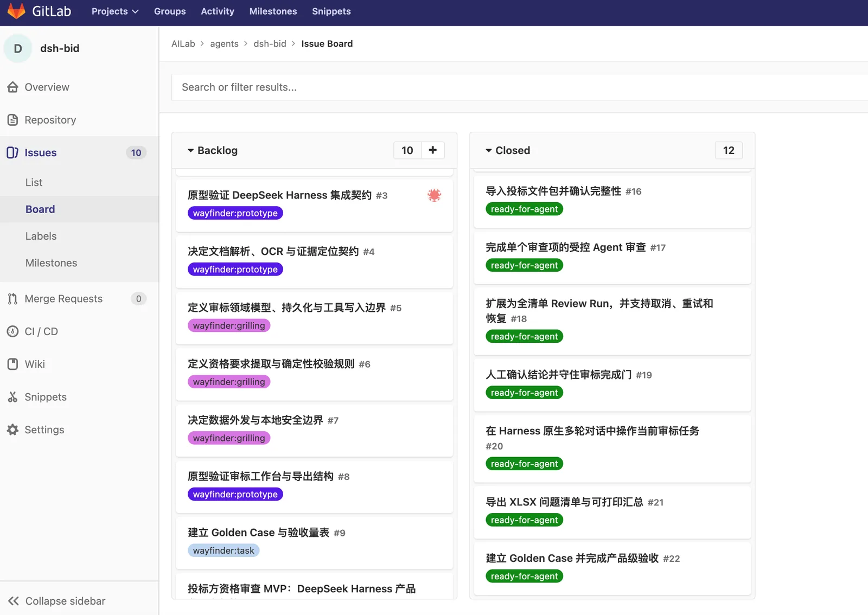Open closed issue 人工确认结论并守住审标完成门
868x615 pixels.
[559, 375]
